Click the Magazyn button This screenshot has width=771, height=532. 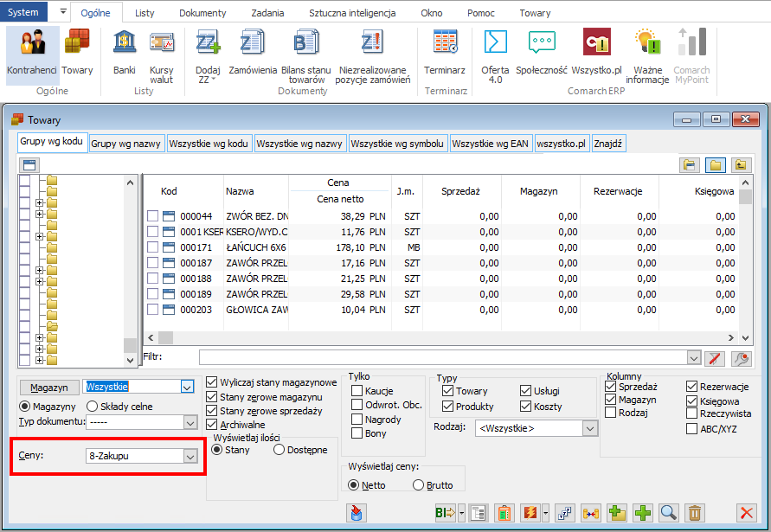pyautogui.click(x=48, y=388)
